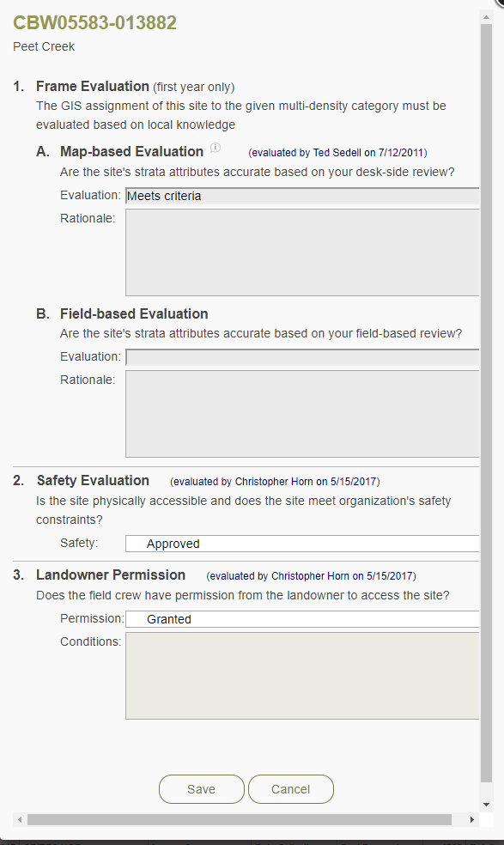The width and height of the screenshot is (504, 845).
Task: Click the Field-based Evaluation subsection heading
Action: tap(134, 313)
